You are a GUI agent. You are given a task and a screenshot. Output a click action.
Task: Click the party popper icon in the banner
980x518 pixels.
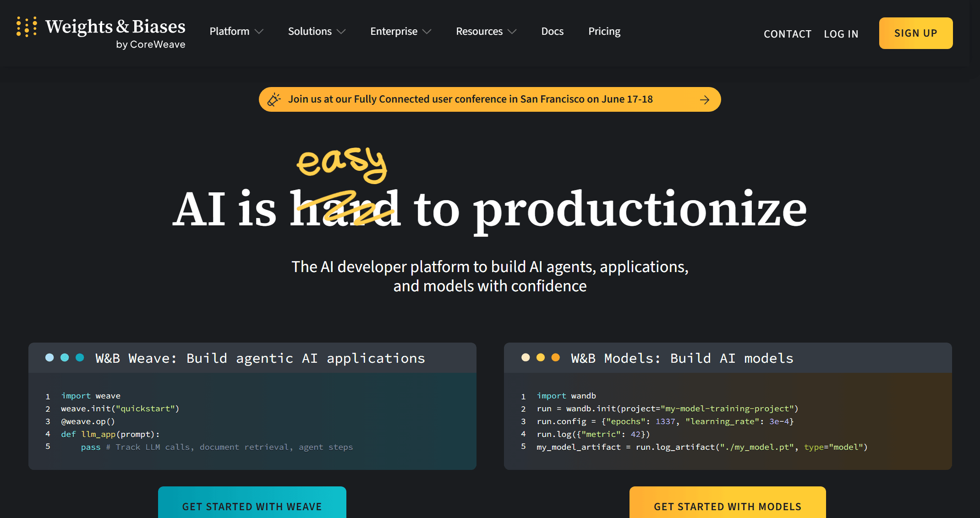coord(274,99)
